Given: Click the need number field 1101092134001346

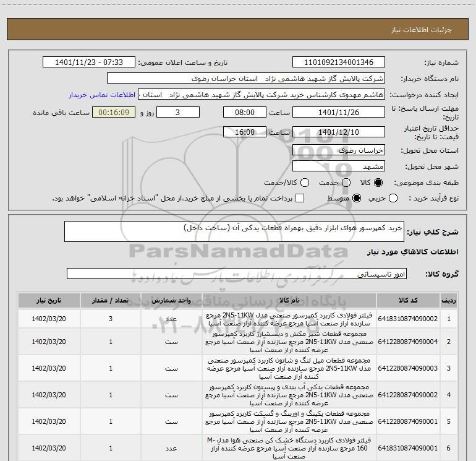Looking at the screenshot, I should (338, 62).
